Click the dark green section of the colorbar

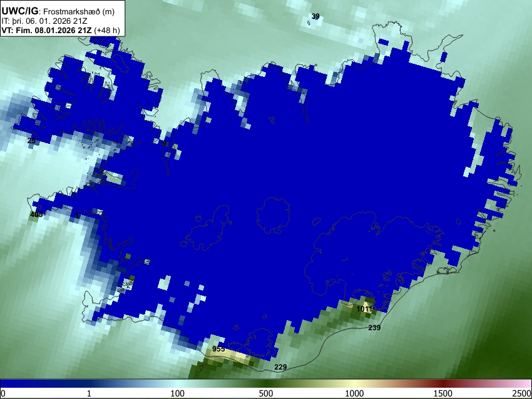pyautogui.click(x=265, y=383)
